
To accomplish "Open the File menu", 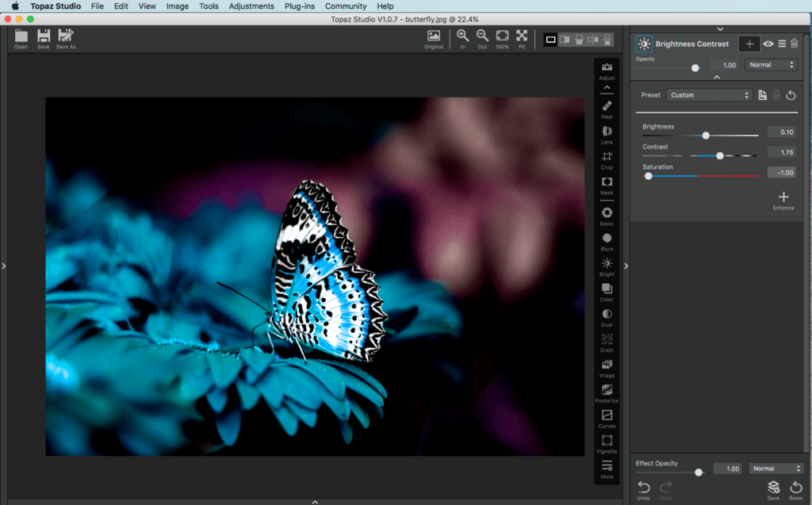I will pyautogui.click(x=98, y=6).
